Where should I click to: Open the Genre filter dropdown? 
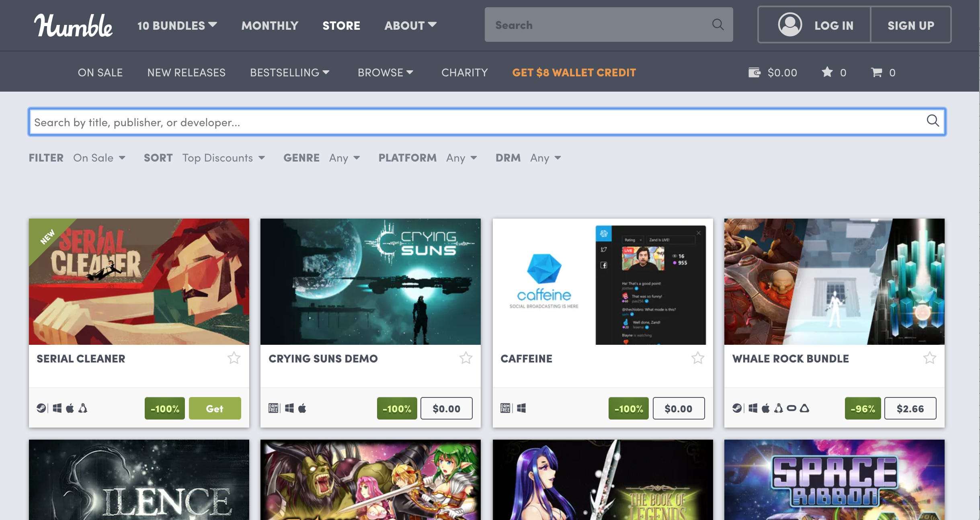point(344,158)
